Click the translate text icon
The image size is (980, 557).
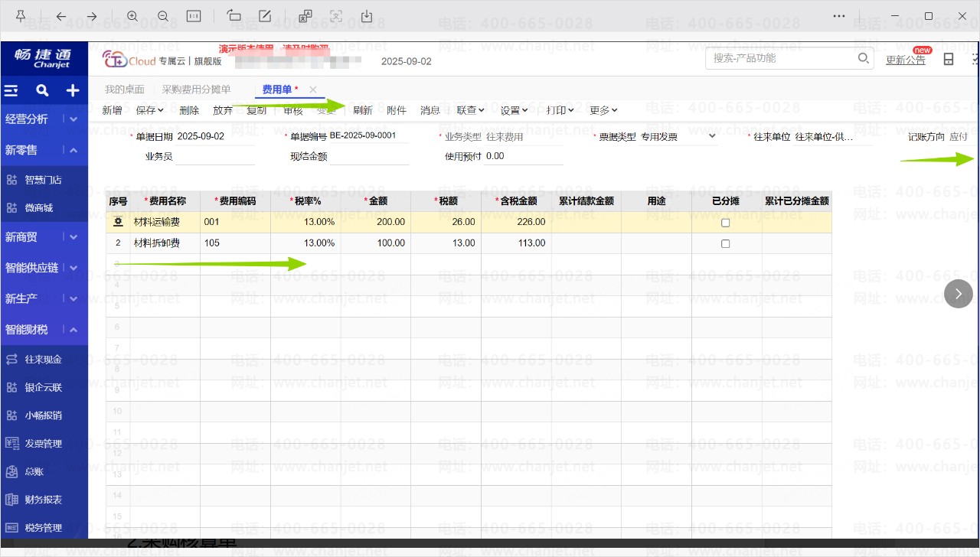pos(305,16)
